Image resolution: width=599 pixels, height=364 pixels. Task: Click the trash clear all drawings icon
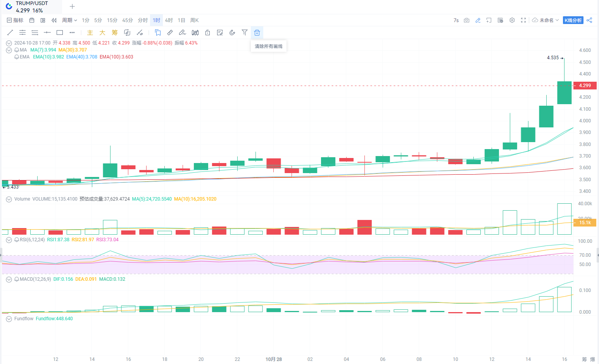tap(257, 33)
